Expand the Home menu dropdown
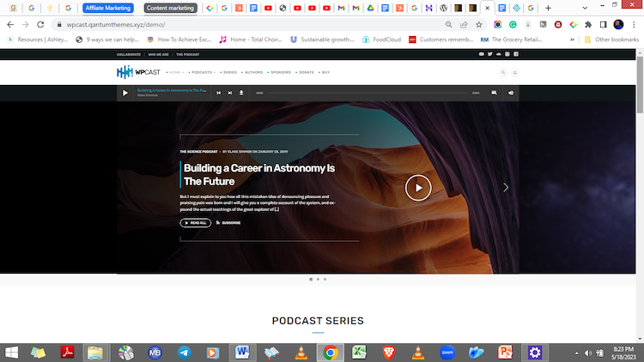The height and width of the screenshot is (362, 644). point(175,73)
